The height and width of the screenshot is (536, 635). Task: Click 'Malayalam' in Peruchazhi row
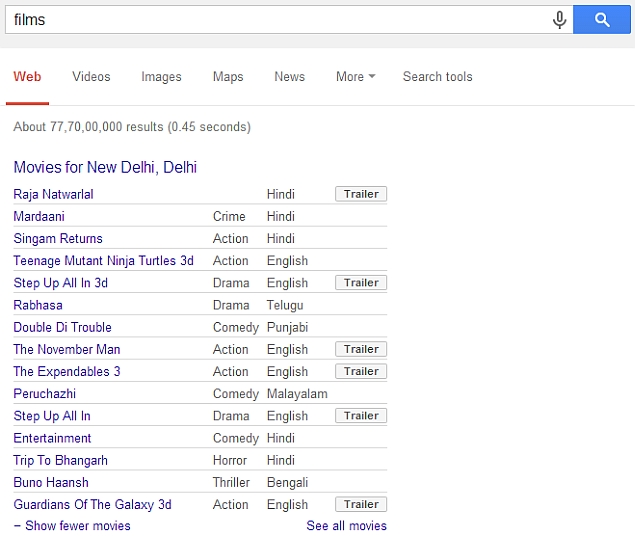[297, 393]
